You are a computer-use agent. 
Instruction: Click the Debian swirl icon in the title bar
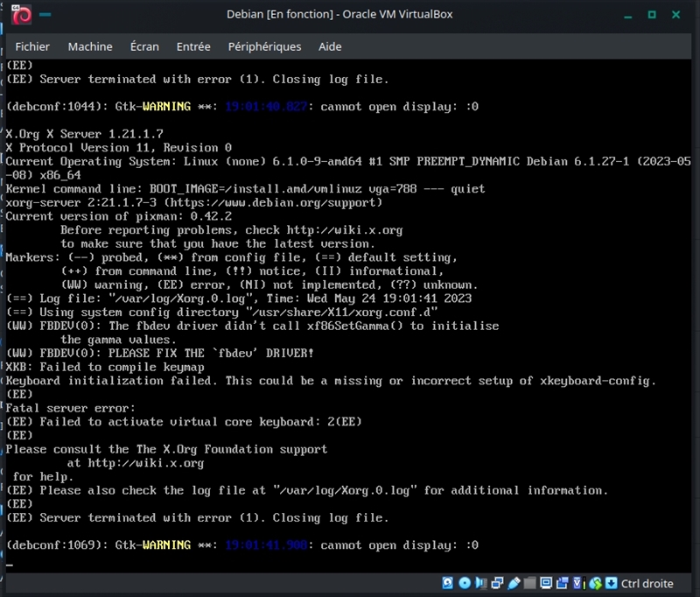21,15
